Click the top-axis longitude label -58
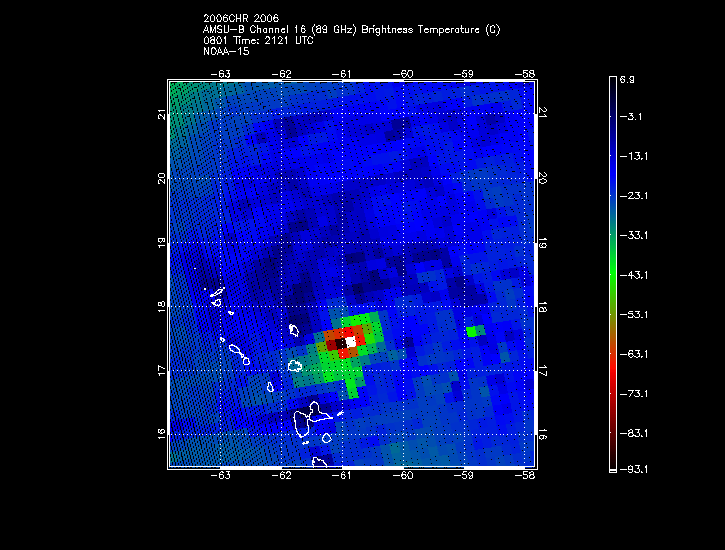 [x=525, y=74]
